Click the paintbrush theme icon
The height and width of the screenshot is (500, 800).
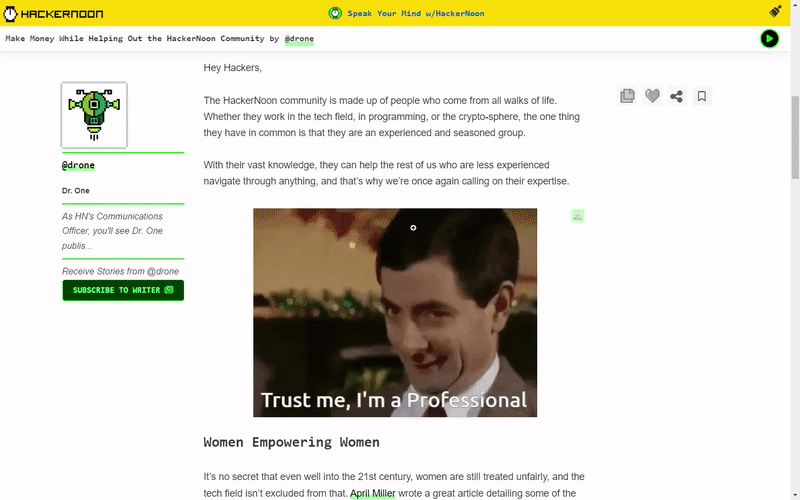[775, 11]
